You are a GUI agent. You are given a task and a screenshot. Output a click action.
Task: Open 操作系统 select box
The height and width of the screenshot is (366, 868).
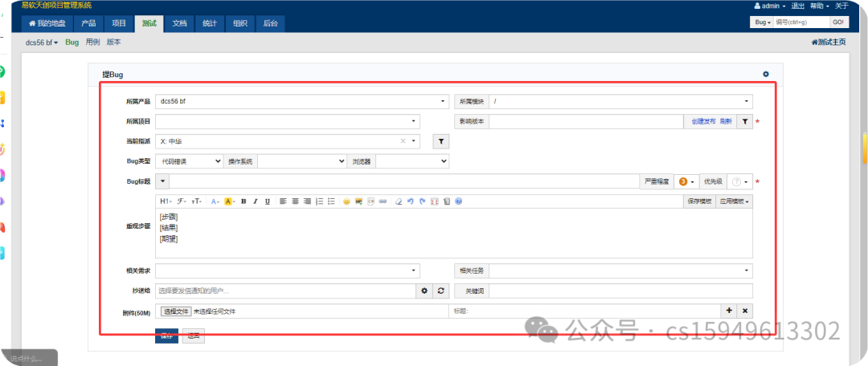point(302,161)
